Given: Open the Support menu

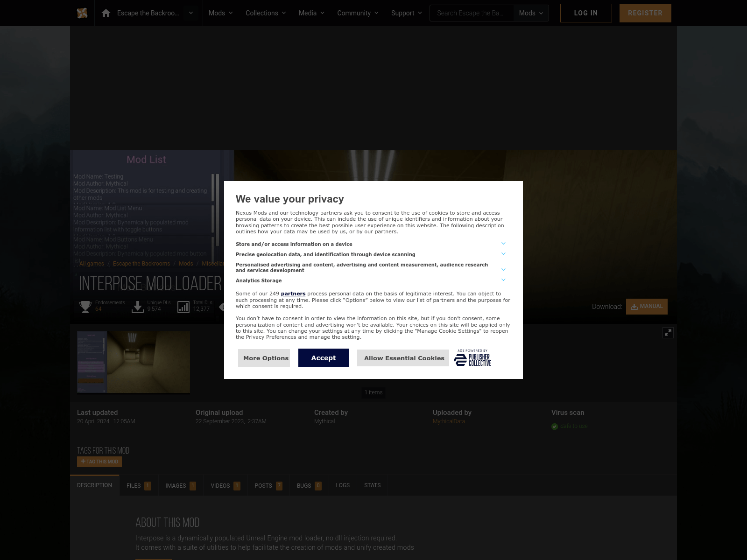Looking at the screenshot, I should [x=406, y=13].
